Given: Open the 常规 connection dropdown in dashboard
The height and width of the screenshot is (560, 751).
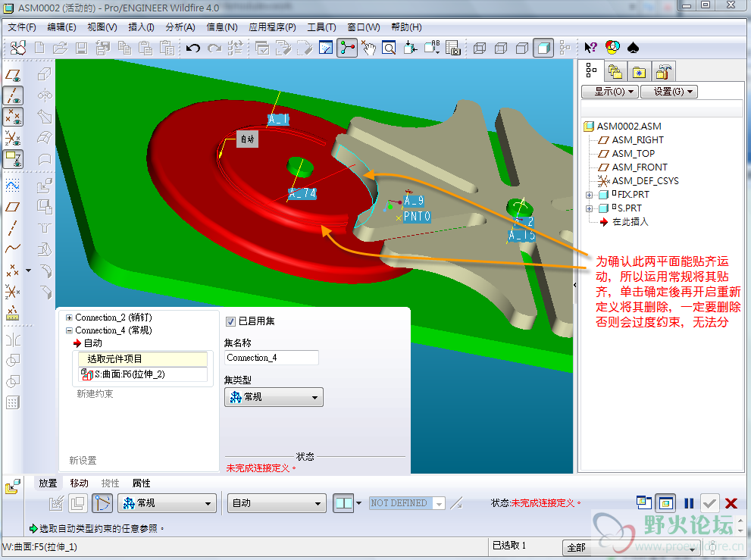Looking at the screenshot, I should [x=167, y=503].
